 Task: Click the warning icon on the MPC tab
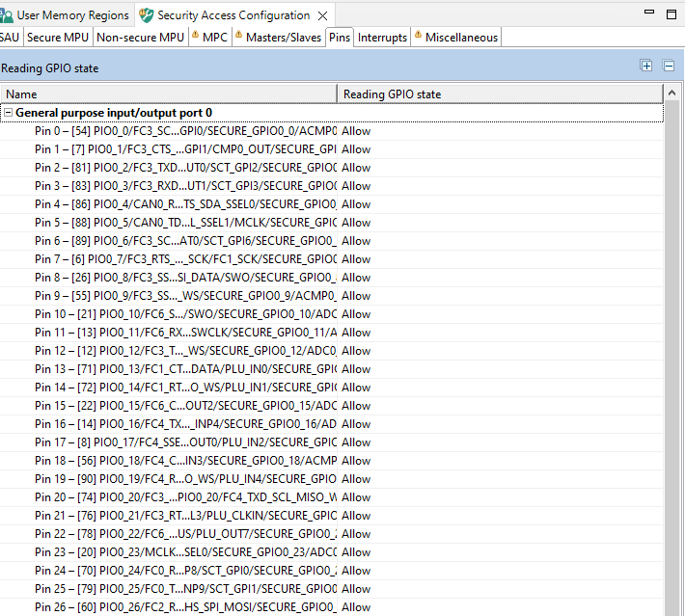point(195,37)
